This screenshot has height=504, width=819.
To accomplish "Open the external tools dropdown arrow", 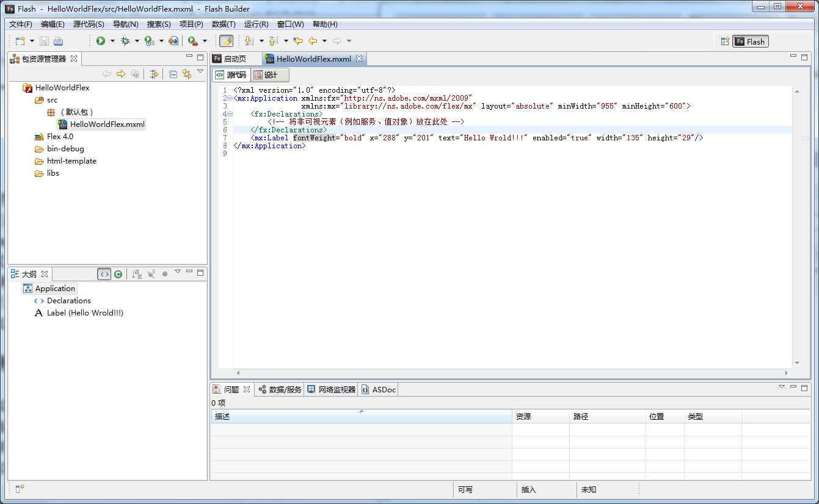I will [205, 41].
